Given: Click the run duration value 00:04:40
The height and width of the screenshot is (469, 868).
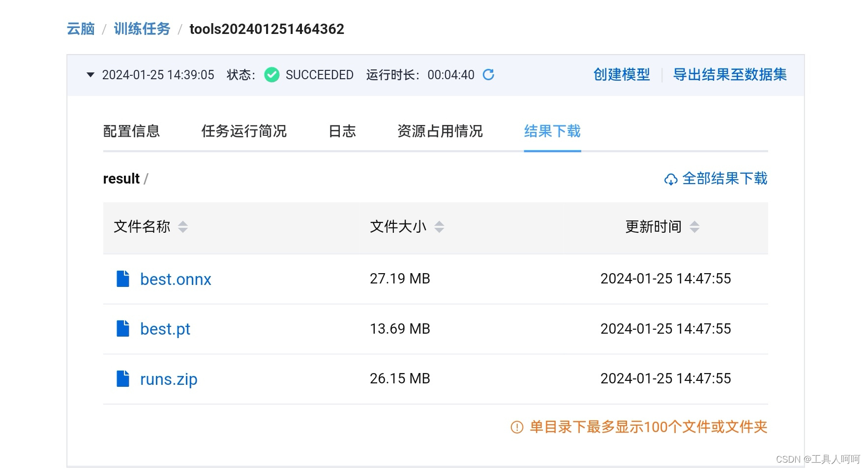Looking at the screenshot, I should click(x=451, y=75).
